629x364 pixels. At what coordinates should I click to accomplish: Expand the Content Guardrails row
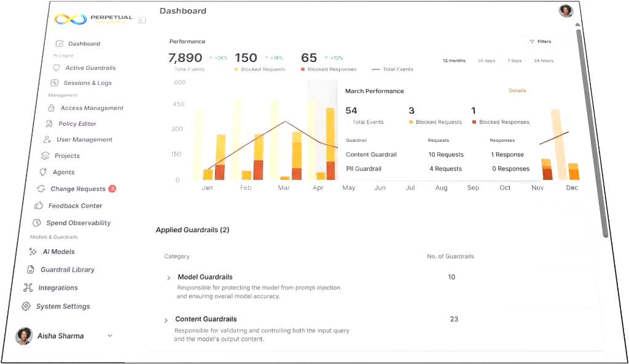tap(165, 319)
